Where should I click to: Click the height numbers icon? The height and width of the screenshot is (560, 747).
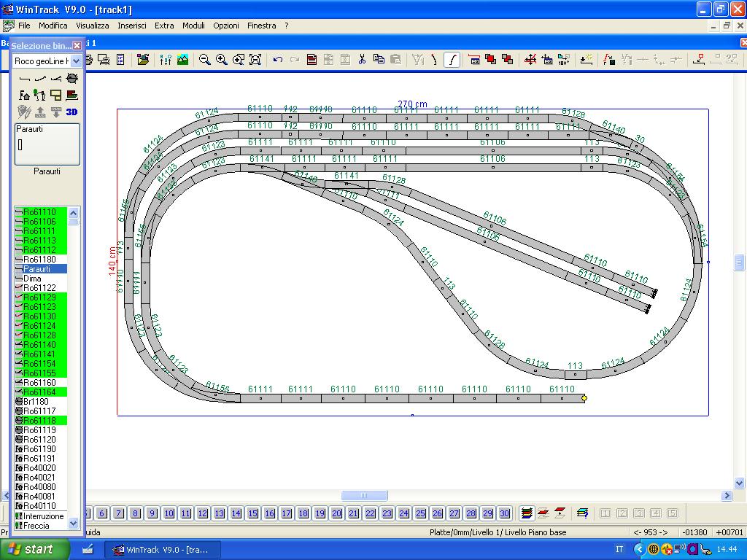pos(166,60)
